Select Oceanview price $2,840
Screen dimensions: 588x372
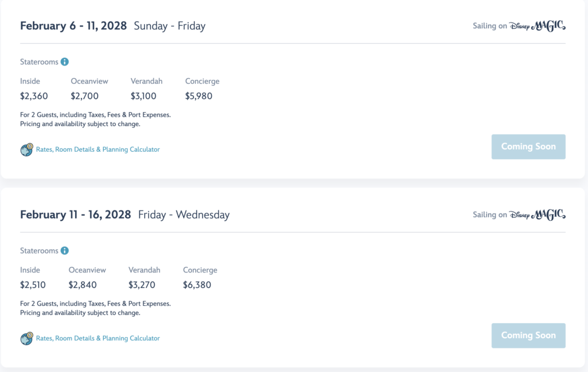tap(83, 285)
